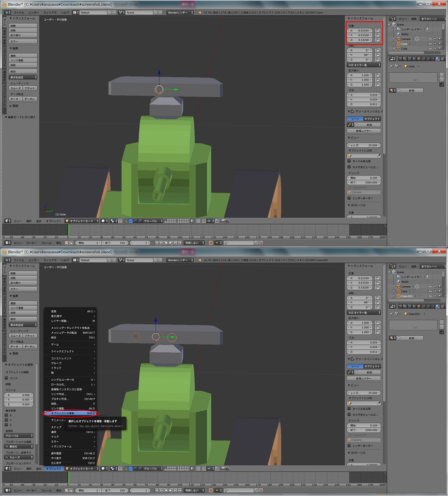Open the コンストレイント submenu in object menu
The width and height of the screenshot is (448, 496).
pos(61,358)
